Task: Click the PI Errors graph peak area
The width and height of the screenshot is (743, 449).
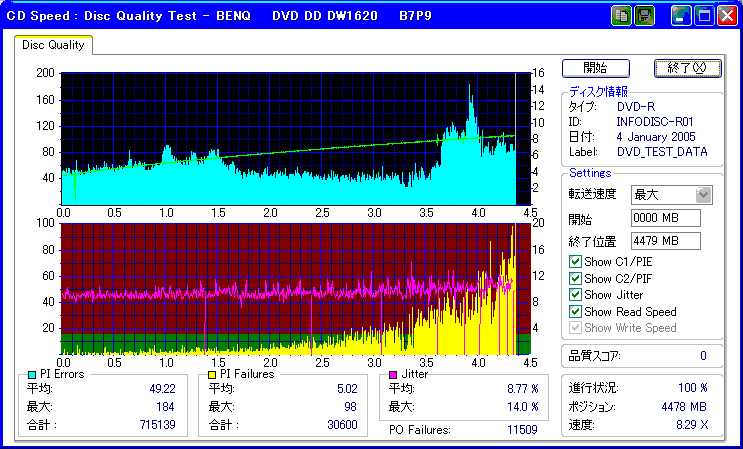Action: (470, 109)
